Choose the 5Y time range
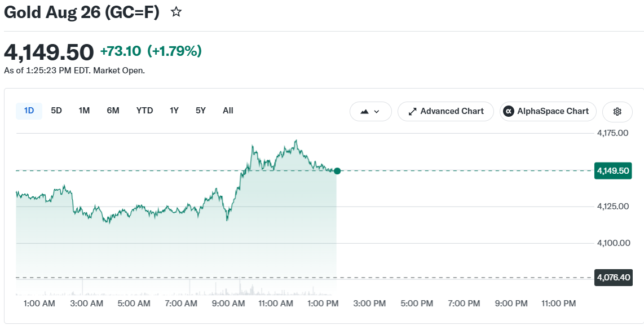Image resolution: width=644 pixels, height=325 pixels. [200, 111]
